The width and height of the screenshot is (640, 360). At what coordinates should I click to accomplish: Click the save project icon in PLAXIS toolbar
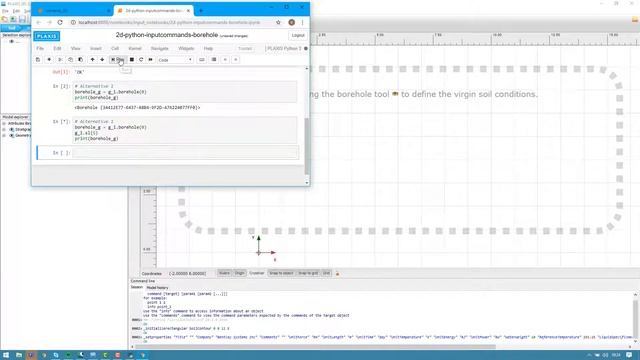tap(22, 19)
